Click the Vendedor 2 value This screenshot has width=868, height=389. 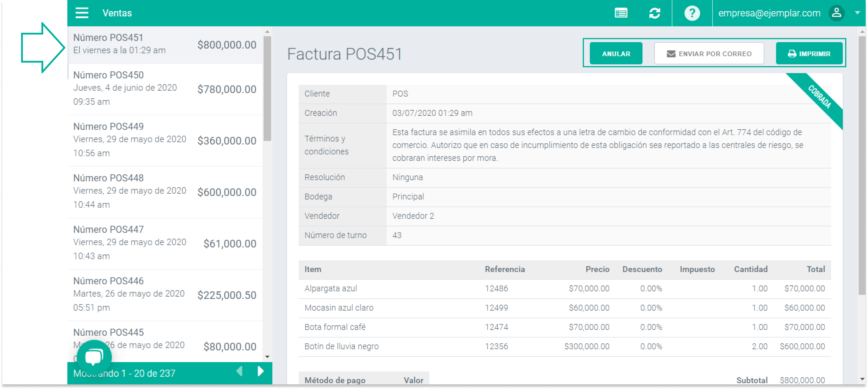coord(413,216)
